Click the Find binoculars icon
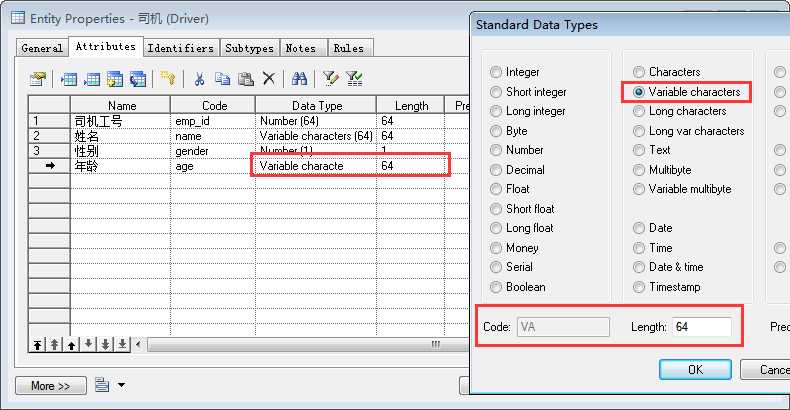Image resolution: width=790 pixels, height=410 pixels. (x=299, y=79)
